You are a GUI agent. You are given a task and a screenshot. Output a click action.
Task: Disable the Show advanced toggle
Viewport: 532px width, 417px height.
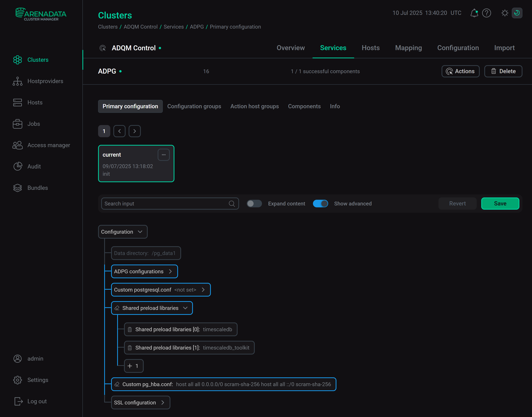coord(321,203)
